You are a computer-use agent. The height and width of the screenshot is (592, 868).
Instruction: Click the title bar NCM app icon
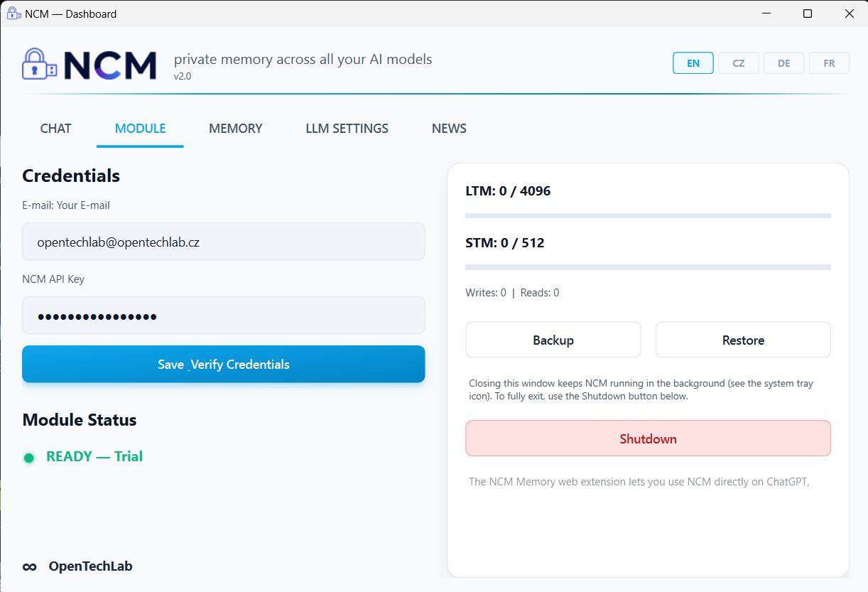[13, 14]
